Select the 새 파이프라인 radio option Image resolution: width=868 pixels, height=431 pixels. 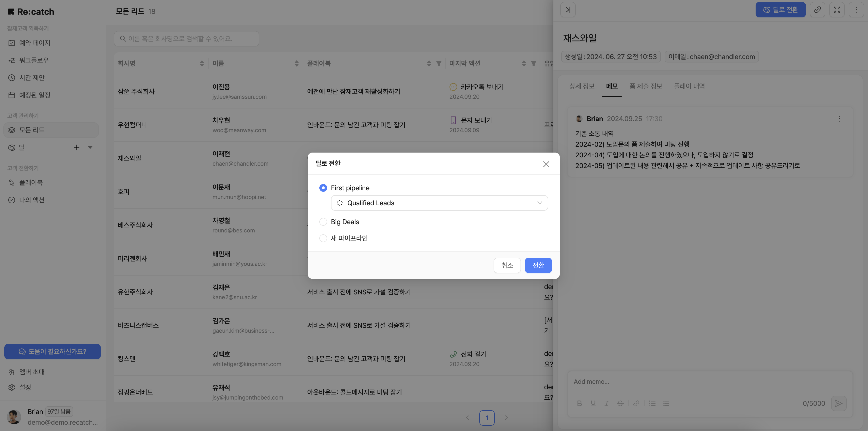(x=323, y=238)
